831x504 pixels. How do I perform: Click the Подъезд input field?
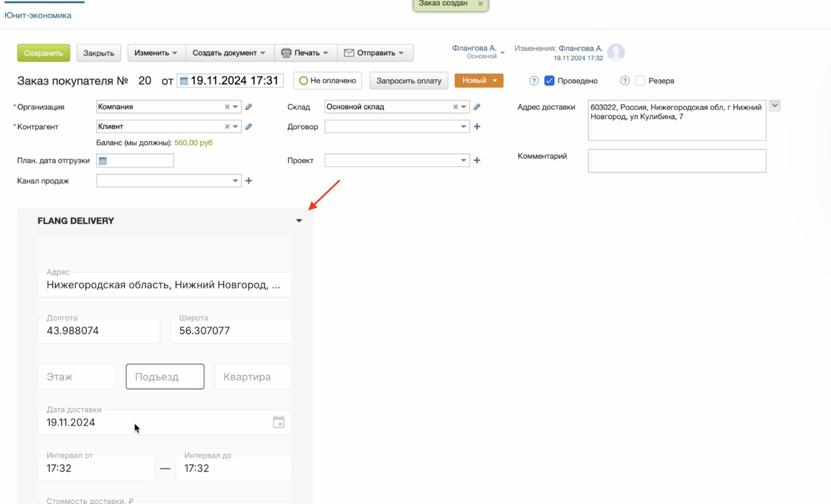coord(165,376)
